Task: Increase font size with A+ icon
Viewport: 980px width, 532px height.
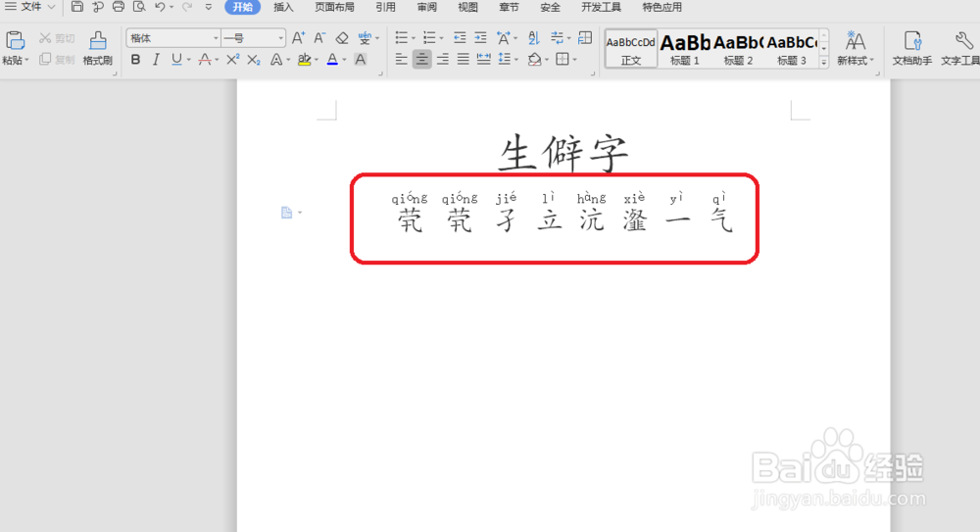Action: (298, 38)
